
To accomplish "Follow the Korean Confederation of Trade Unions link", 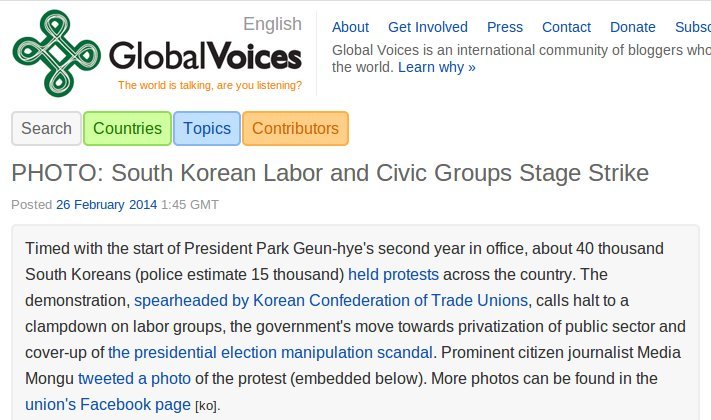I will (331, 300).
